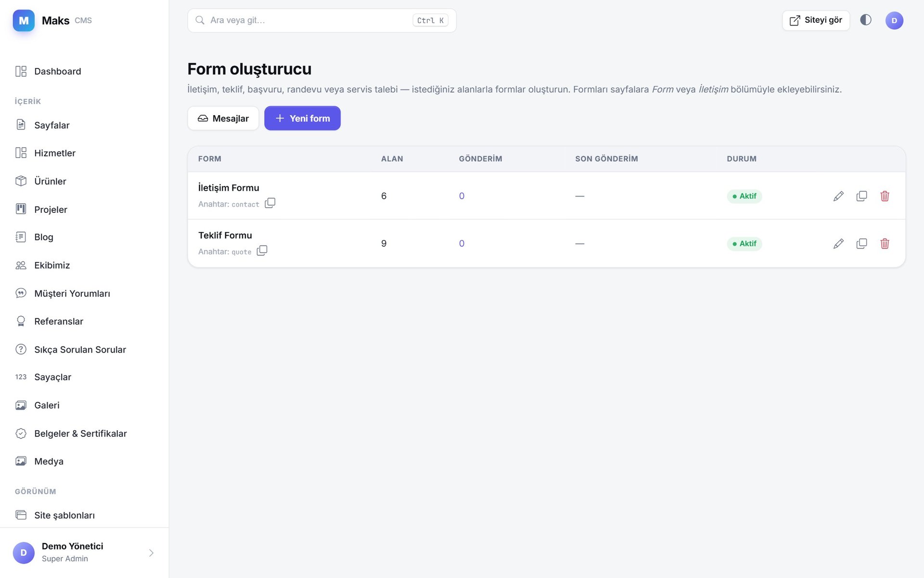The image size is (924, 578).
Task: Click the Maks CMS logo icon
Action: [x=24, y=20]
